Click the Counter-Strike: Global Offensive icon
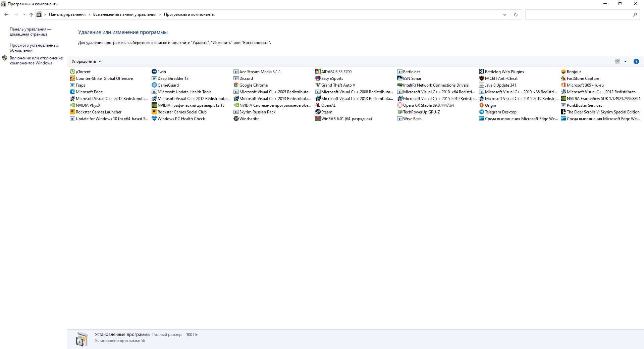Viewport: 644px width, 349px height. click(x=72, y=79)
